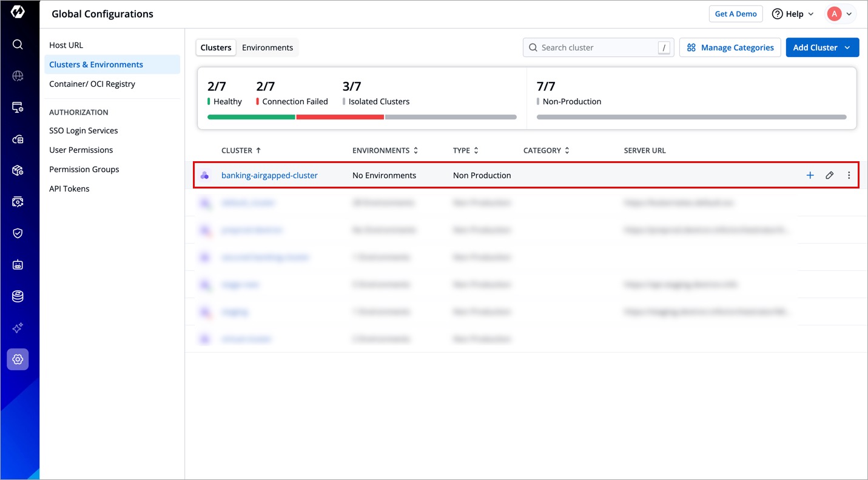Expand the Add Cluster dropdown
The height and width of the screenshot is (480, 868).
tap(847, 47)
